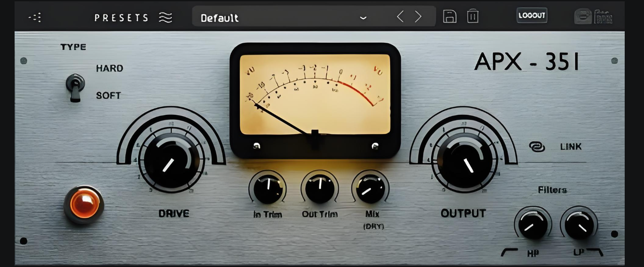The height and width of the screenshot is (267, 644).
Task: Open the PRESETS menu
Action: click(x=121, y=18)
